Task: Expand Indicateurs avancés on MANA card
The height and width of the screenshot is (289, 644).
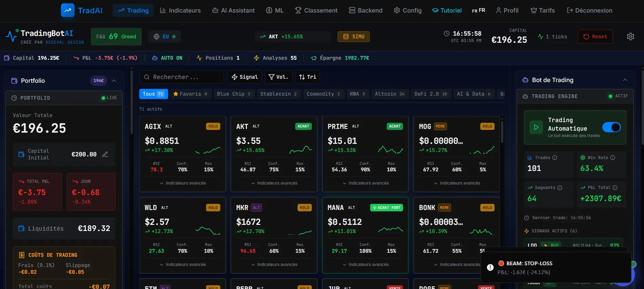Action: coord(366,265)
